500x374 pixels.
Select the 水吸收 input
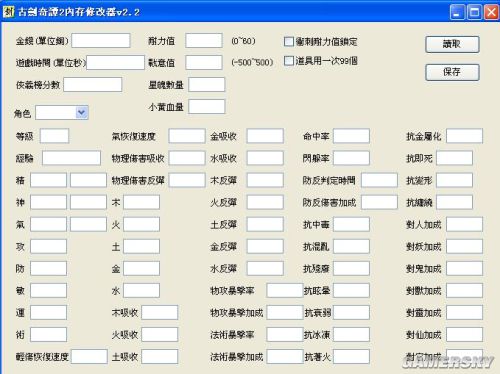265,158
